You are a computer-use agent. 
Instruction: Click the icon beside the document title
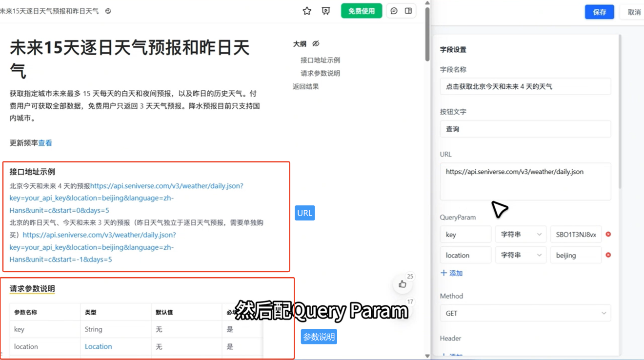click(108, 11)
